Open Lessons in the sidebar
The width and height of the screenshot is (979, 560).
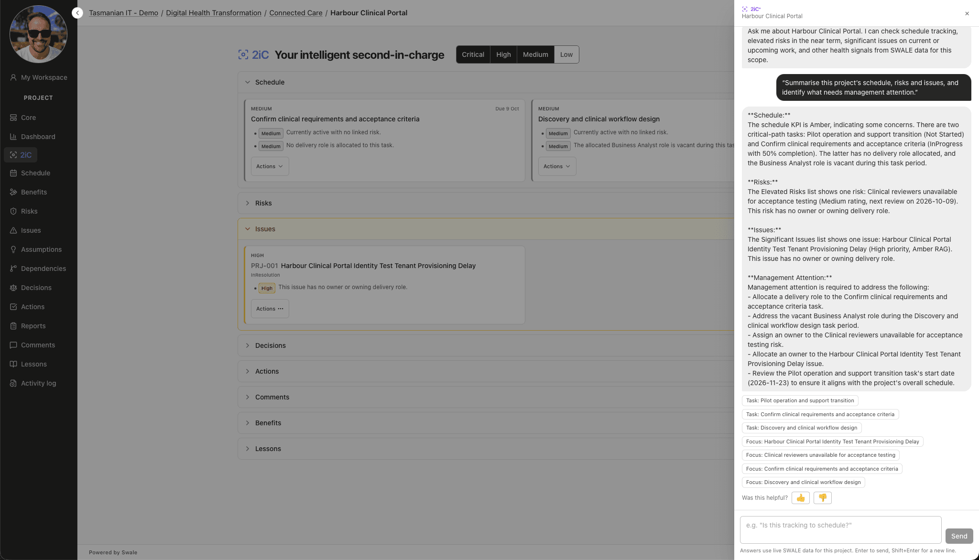pyautogui.click(x=28, y=364)
